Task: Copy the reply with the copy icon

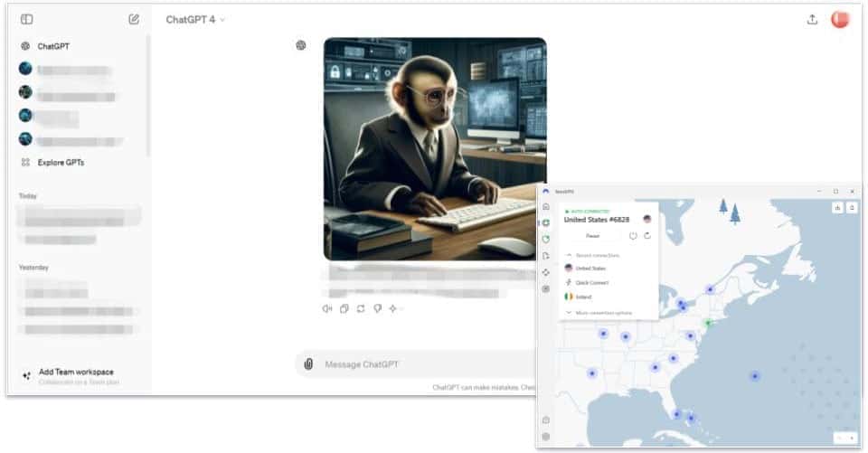Action: point(344,308)
